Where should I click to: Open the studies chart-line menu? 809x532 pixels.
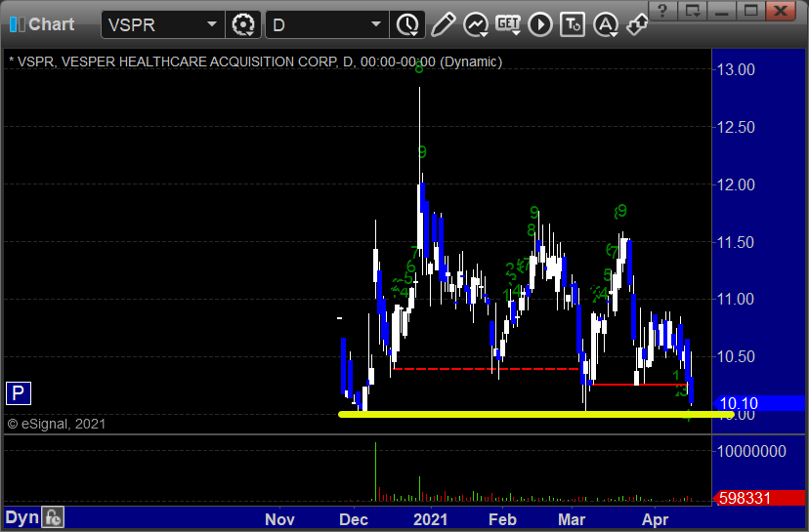pos(475,24)
